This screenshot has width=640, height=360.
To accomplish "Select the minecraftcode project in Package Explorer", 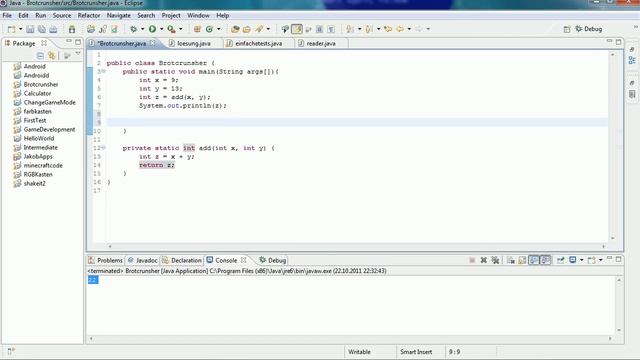I will 43,165.
